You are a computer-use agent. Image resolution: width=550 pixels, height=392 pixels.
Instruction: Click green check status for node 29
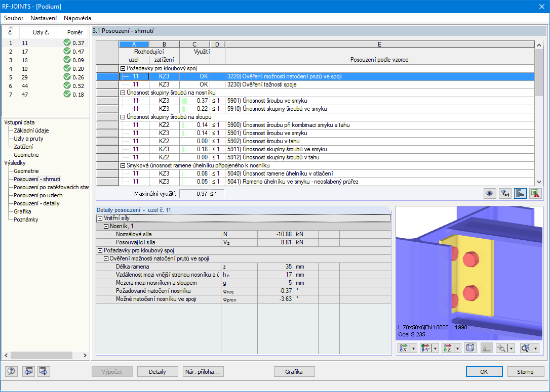point(67,77)
